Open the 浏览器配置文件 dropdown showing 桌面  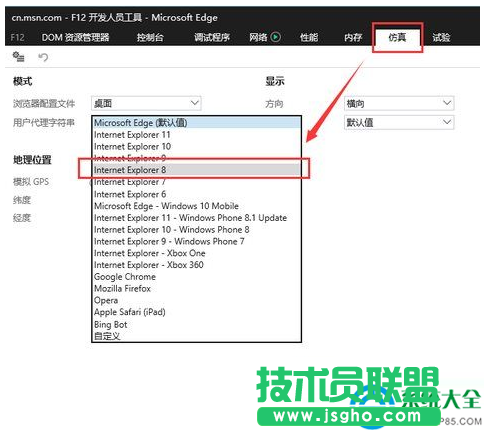click(x=146, y=103)
